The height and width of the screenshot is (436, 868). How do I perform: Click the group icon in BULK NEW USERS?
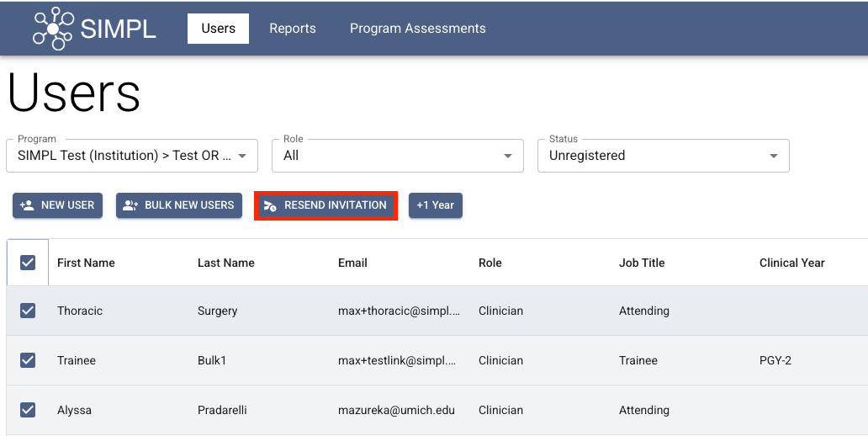point(130,205)
